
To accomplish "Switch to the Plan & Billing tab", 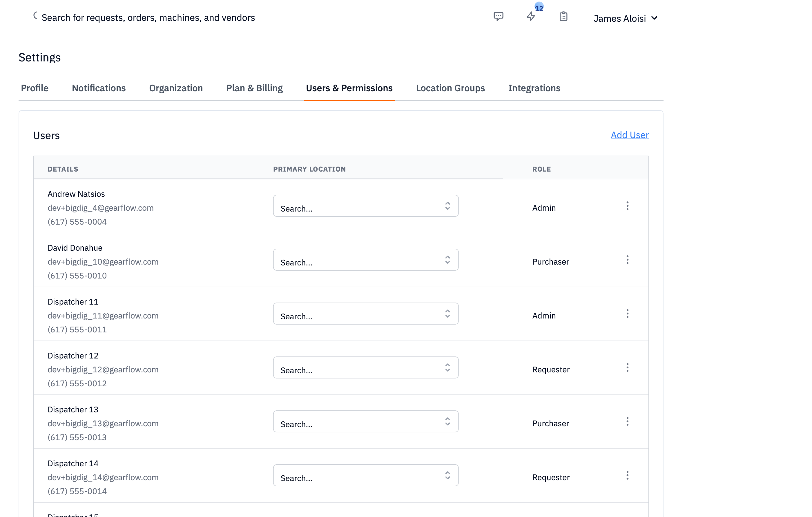I will 255,88.
